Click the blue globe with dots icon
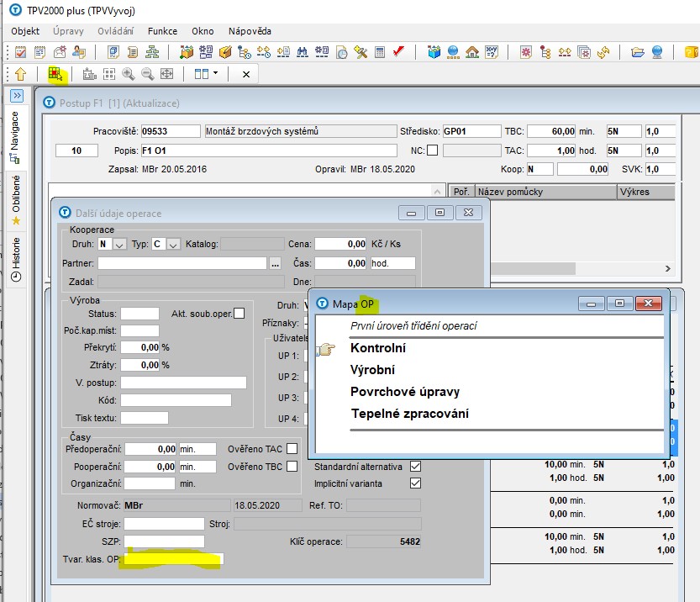Screen dimensions: 700x602 pyautogui.click(x=453, y=52)
